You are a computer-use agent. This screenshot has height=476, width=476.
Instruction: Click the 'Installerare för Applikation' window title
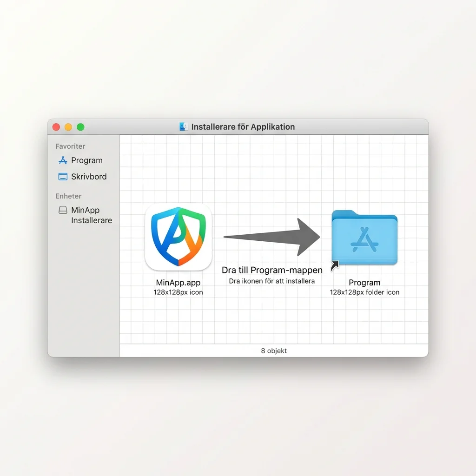[243, 126]
